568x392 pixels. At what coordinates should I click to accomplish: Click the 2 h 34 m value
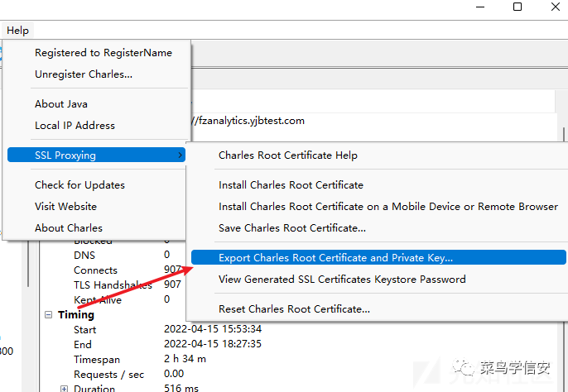(x=185, y=359)
